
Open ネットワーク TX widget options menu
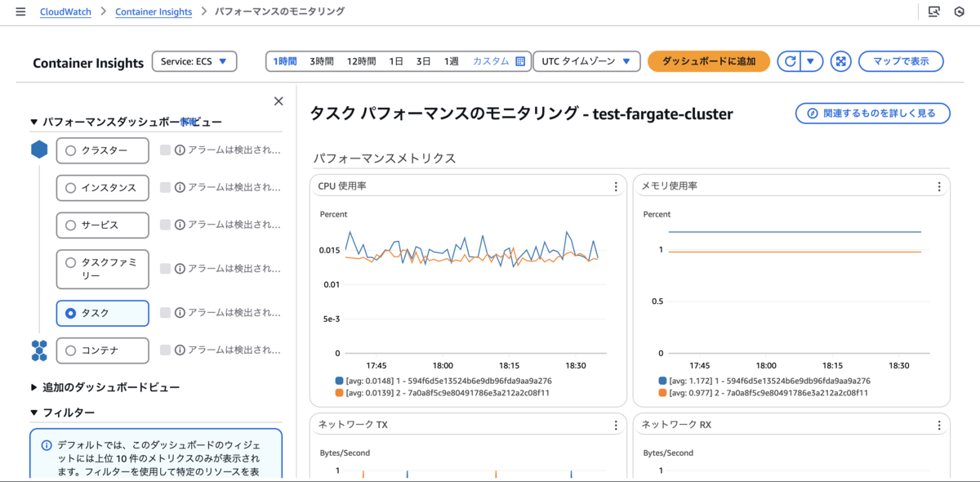[x=616, y=425]
